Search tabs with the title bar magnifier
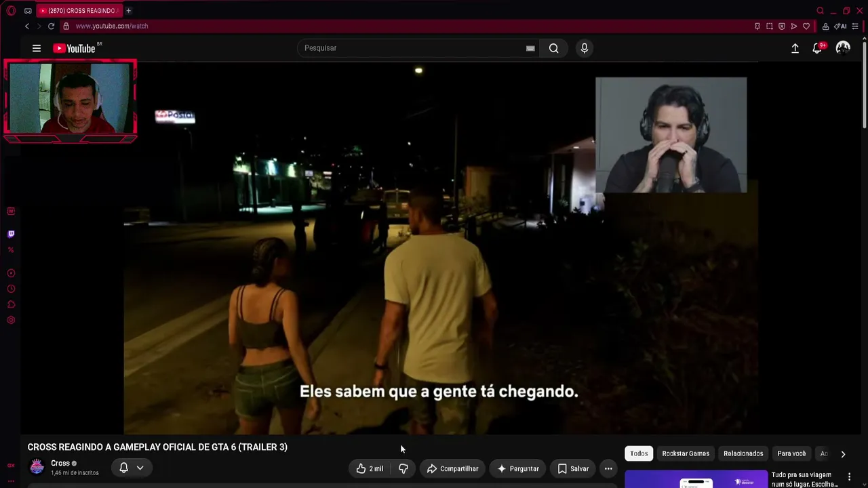868x488 pixels. (x=821, y=11)
